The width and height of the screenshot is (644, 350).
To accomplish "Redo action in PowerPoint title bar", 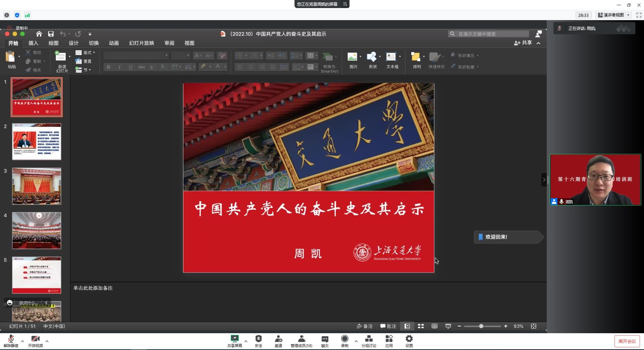I will click(x=78, y=34).
